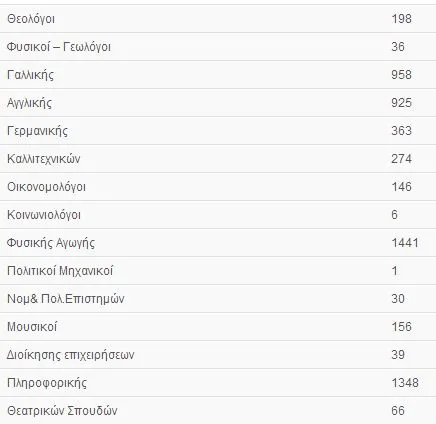Screen dimensions: 436x424
Task: Select the Οικονομολόγοι entry
Action: click(218, 187)
